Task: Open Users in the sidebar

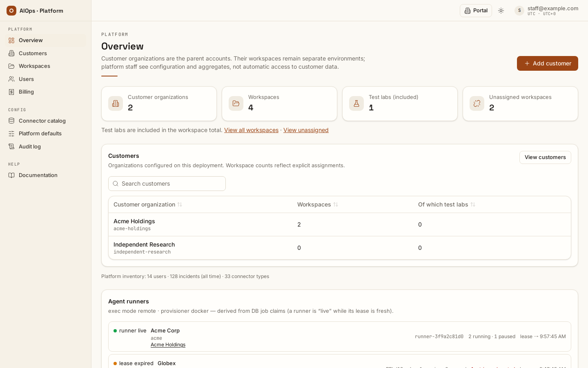Action: point(46,79)
